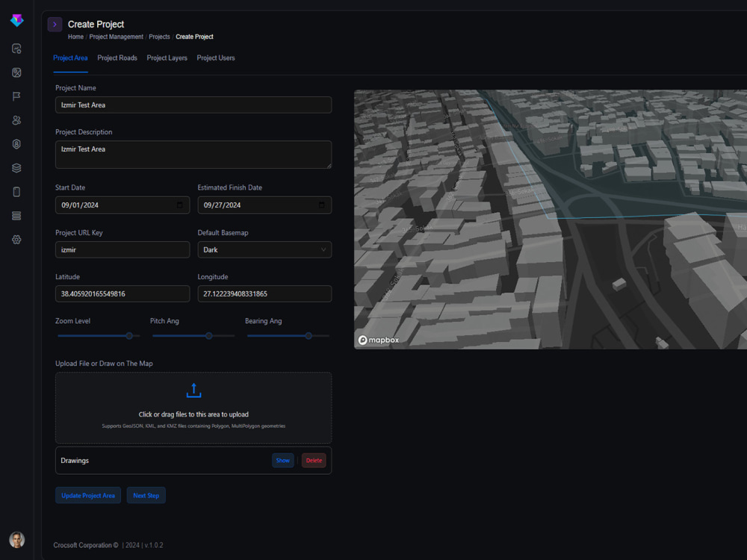Open the database rows sidebar icon
Image resolution: width=747 pixels, height=560 pixels.
(16, 216)
